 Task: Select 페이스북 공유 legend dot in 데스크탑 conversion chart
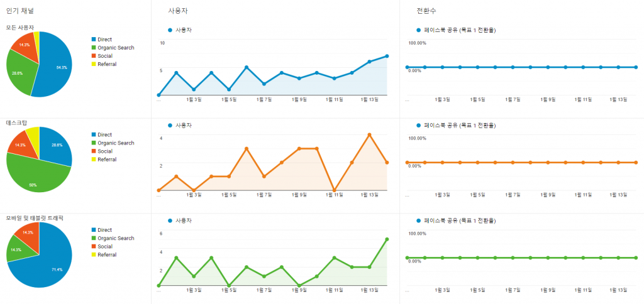[x=419, y=126]
